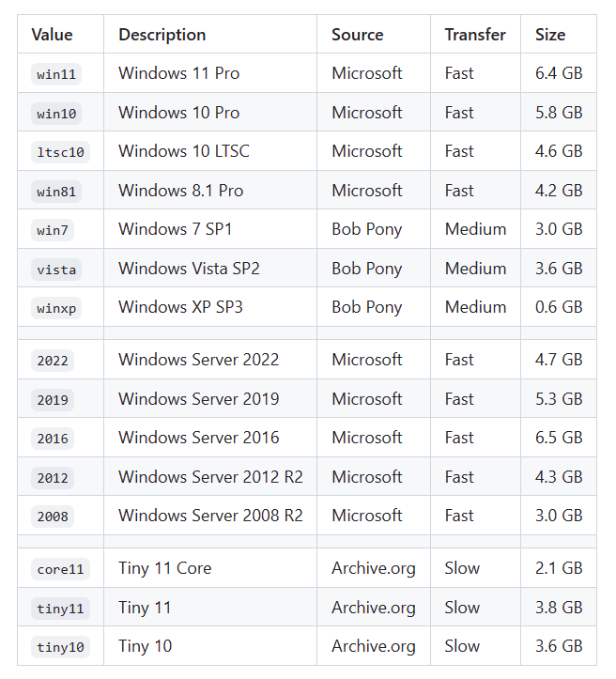
Task: Select the win81 code value
Action: pyautogui.click(x=56, y=192)
